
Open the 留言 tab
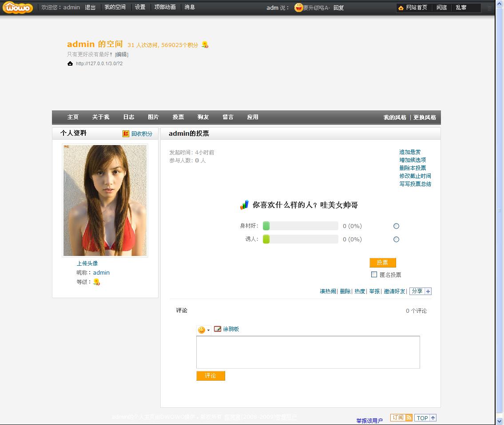(228, 117)
